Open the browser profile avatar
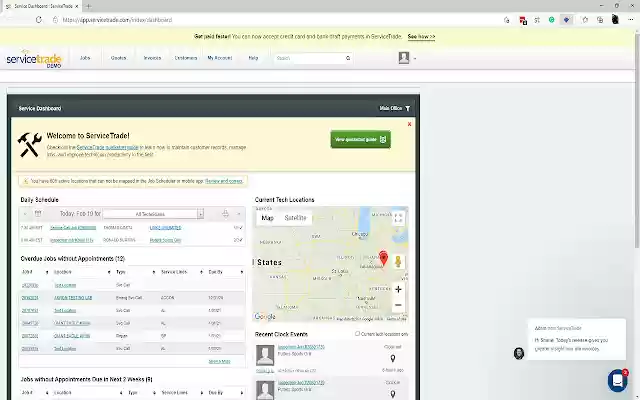Image resolution: width=640 pixels, height=400 pixels. pyautogui.click(x=615, y=19)
